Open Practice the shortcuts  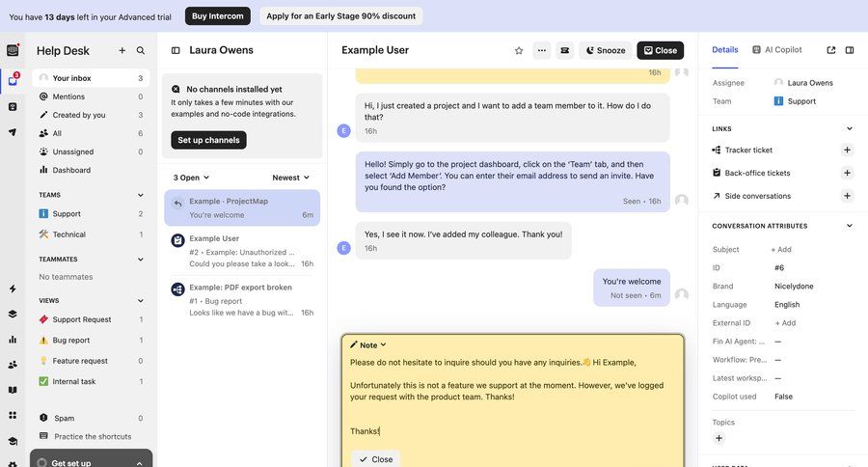[x=91, y=436]
